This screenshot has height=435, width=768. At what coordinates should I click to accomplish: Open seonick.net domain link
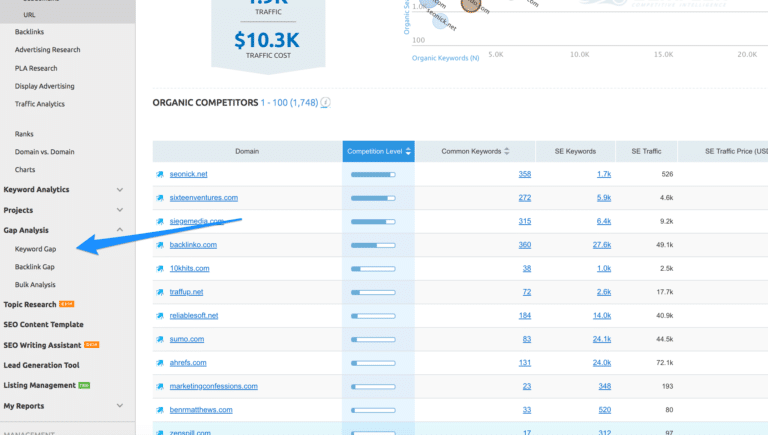click(189, 174)
